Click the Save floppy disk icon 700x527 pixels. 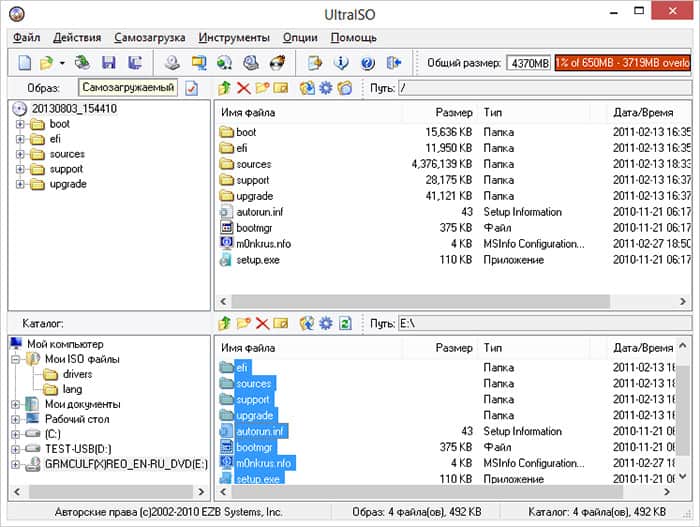click(x=108, y=63)
